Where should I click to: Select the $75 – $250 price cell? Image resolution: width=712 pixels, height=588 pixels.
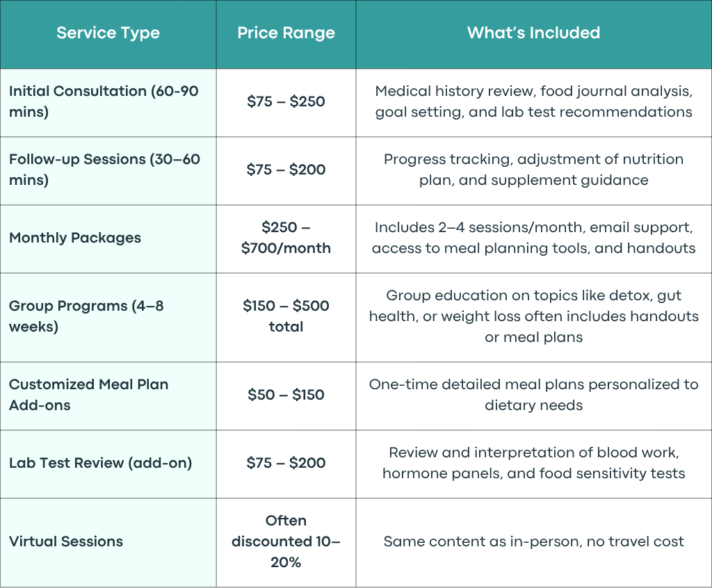[x=286, y=101]
